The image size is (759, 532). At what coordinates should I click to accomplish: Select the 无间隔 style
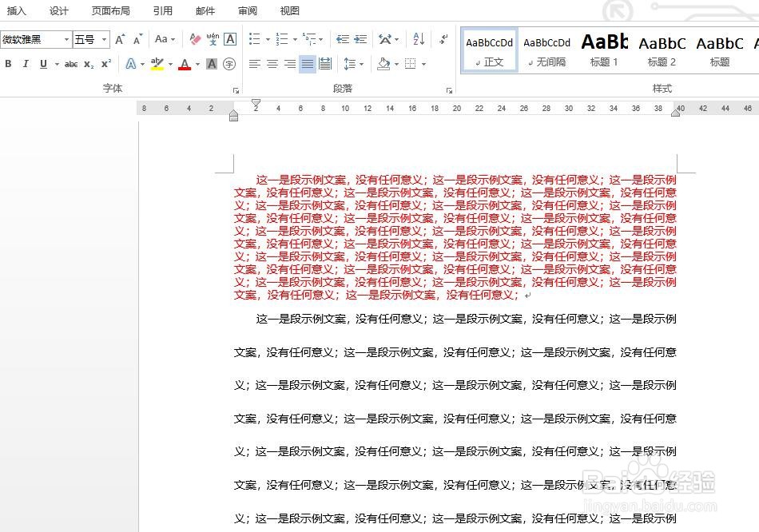[x=546, y=48]
